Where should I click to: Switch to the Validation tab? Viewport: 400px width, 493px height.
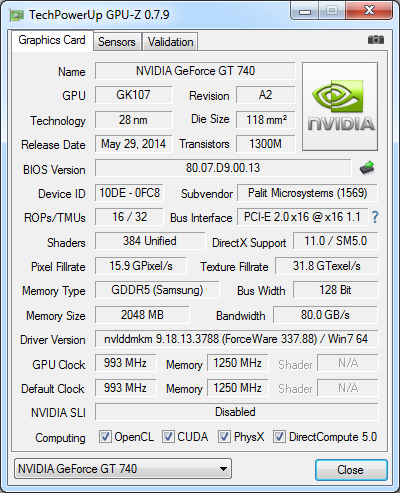click(170, 42)
